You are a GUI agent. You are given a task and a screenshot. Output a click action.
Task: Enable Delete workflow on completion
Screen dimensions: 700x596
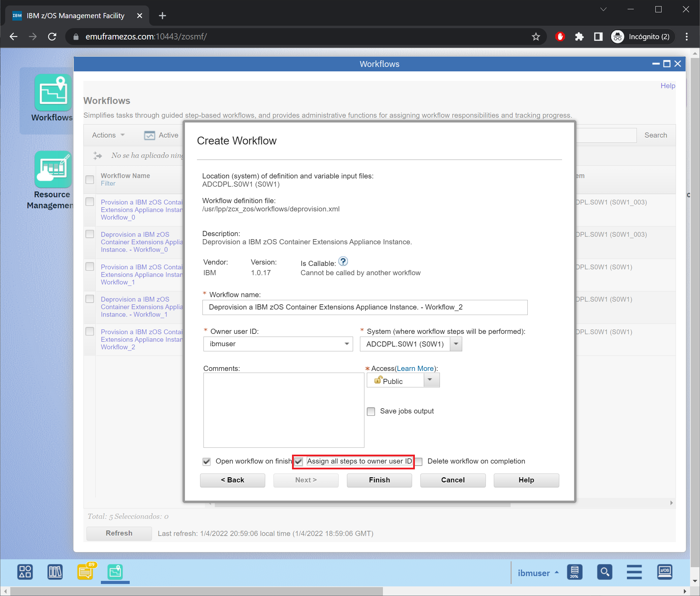[419, 461]
